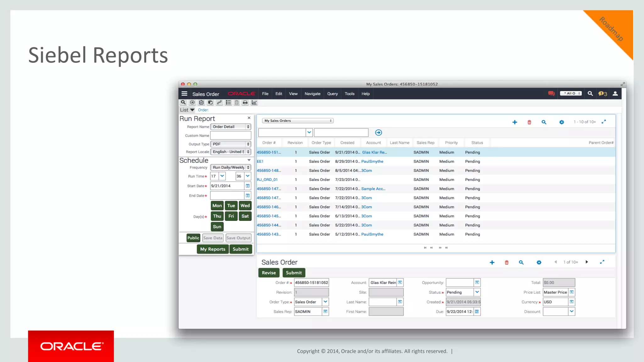Open the order link EE1
Viewport: 644px width, 362px height.
click(260, 162)
